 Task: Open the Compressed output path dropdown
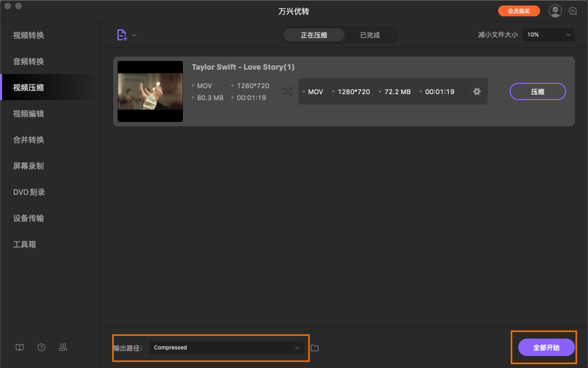coord(226,348)
